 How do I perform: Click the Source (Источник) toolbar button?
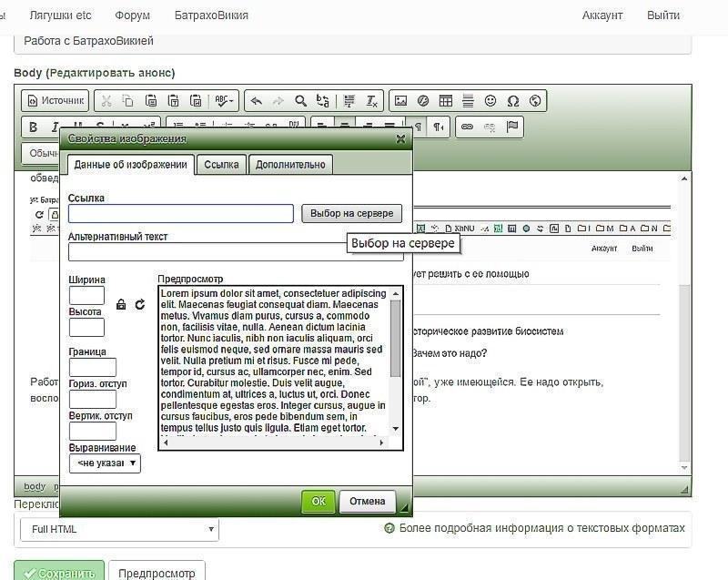coord(56,101)
